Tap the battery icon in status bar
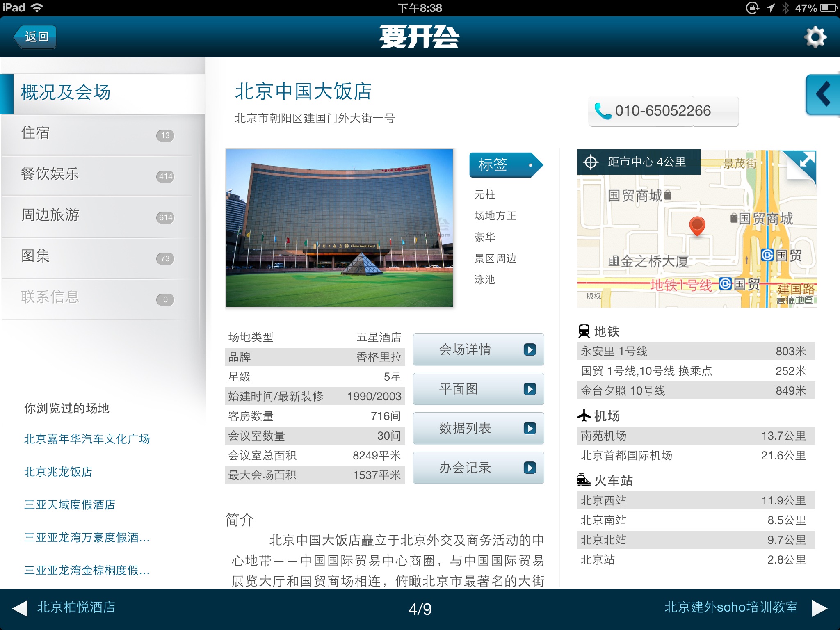The width and height of the screenshot is (840, 630). pyautogui.click(x=828, y=8)
